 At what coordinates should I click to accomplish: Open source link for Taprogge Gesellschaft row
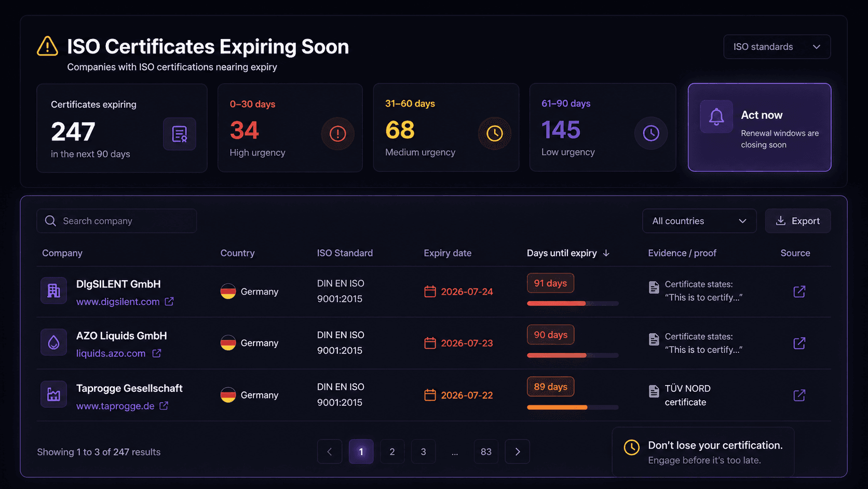coord(799,395)
